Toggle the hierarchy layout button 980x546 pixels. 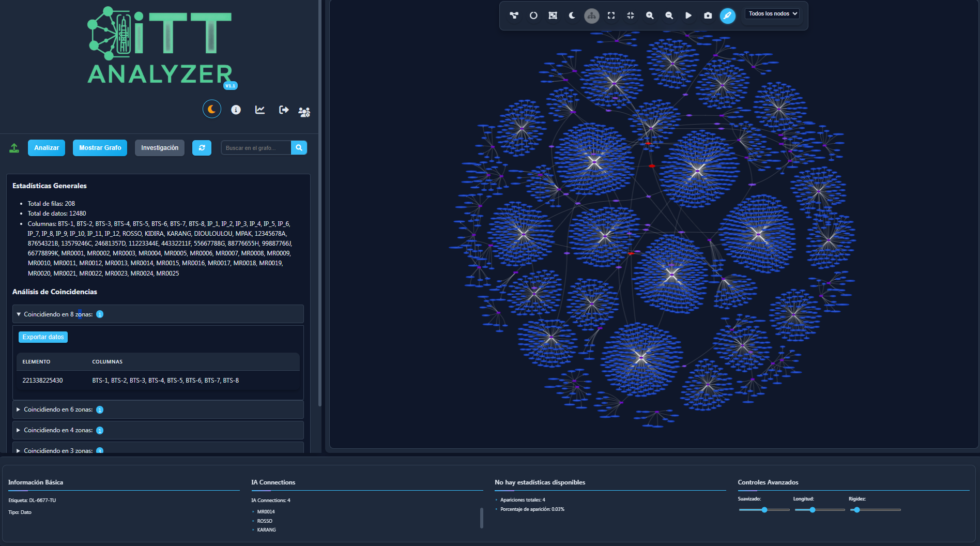(592, 16)
